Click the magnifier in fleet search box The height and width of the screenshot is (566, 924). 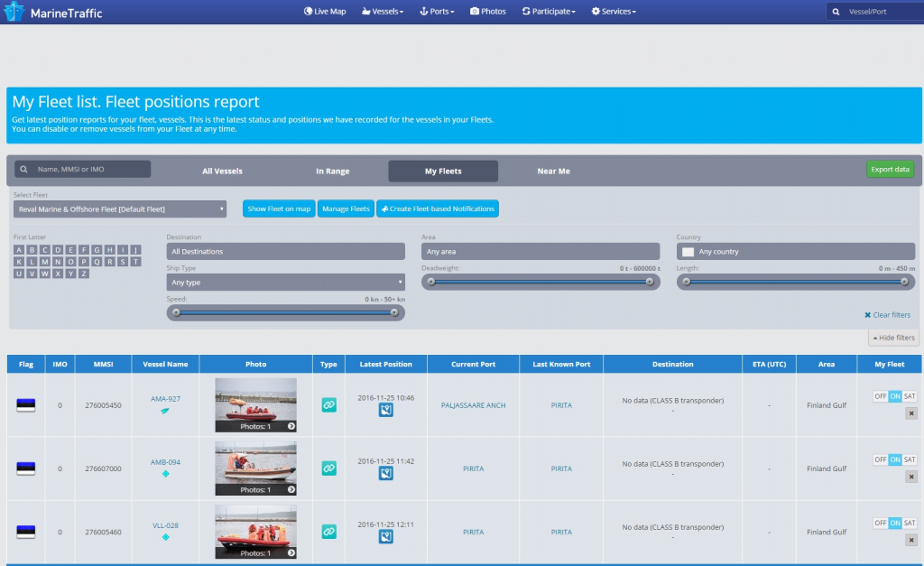click(x=23, y=169)
